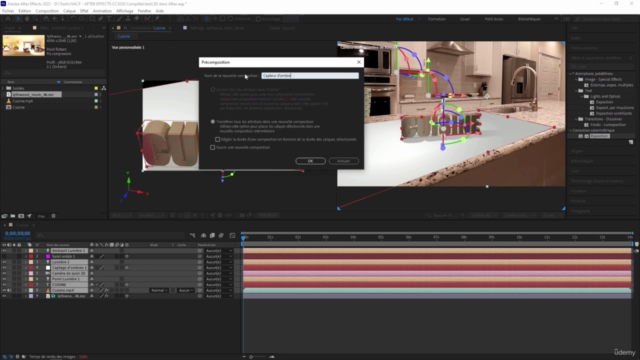The image size is (640, 360).
Task: Open the Composition menu
Action: [47, 11]
